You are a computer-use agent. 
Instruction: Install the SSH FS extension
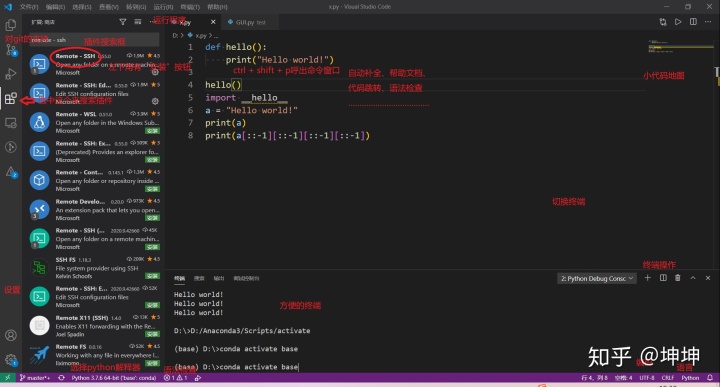point(152,276)
